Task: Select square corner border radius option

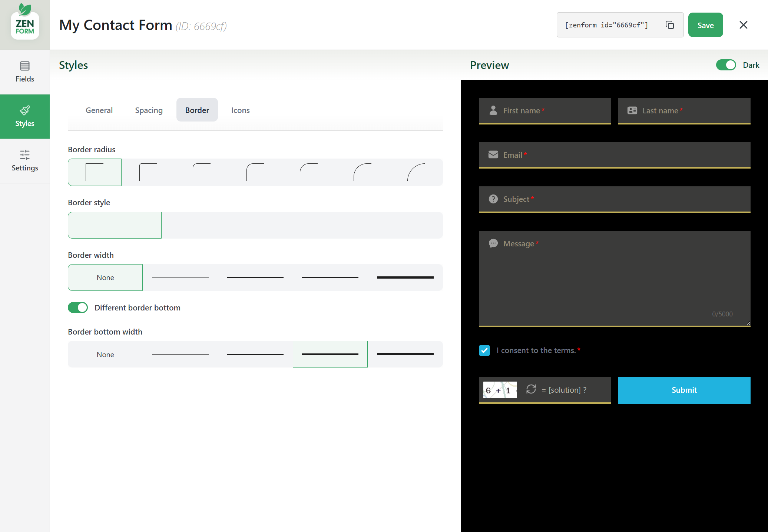Action: (95, 172)
